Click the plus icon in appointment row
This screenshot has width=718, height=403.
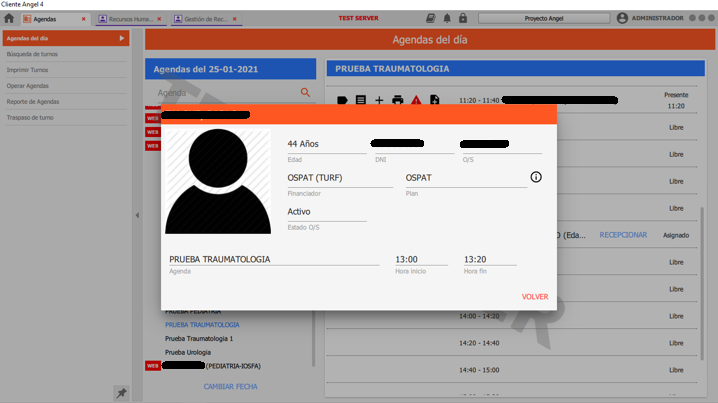379,101
